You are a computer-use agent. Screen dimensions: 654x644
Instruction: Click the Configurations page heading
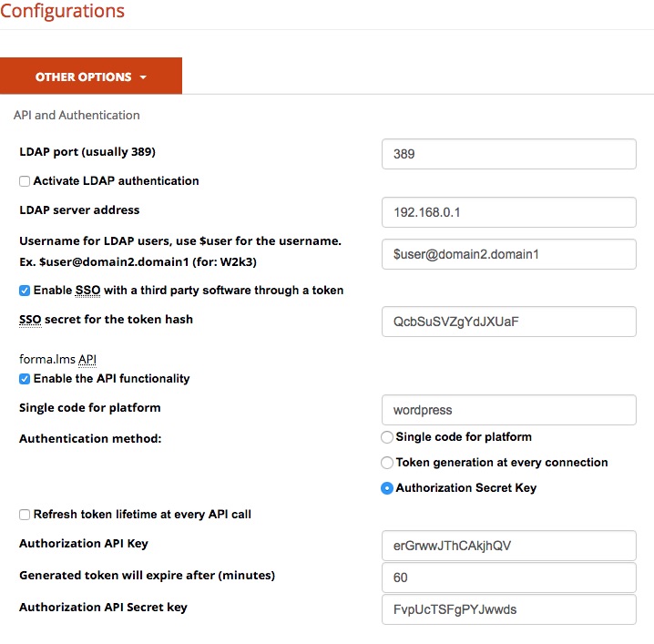[62, 12]
